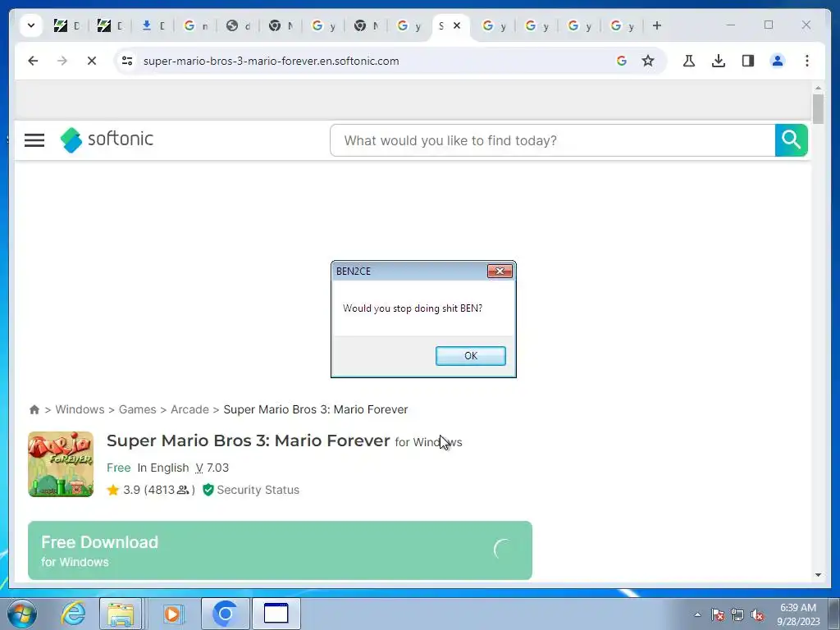
Task: Click the forward navigation arrow
Action: [x=62, y=61]
